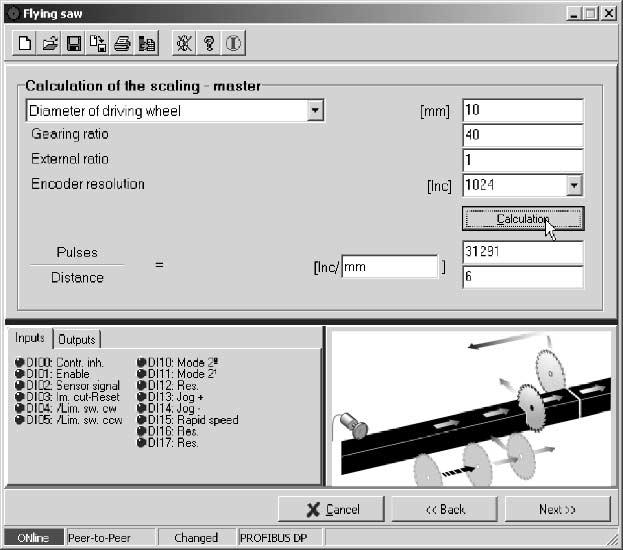
Task: Click the DI14 Jog - indicator dot
Action: pyautogui.click(x=141, y=408)
